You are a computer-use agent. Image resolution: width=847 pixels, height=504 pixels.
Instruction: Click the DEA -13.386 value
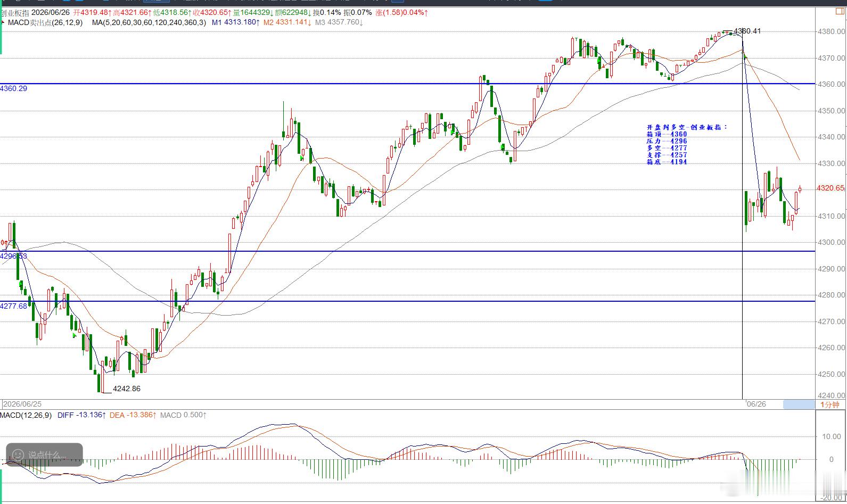134,415
